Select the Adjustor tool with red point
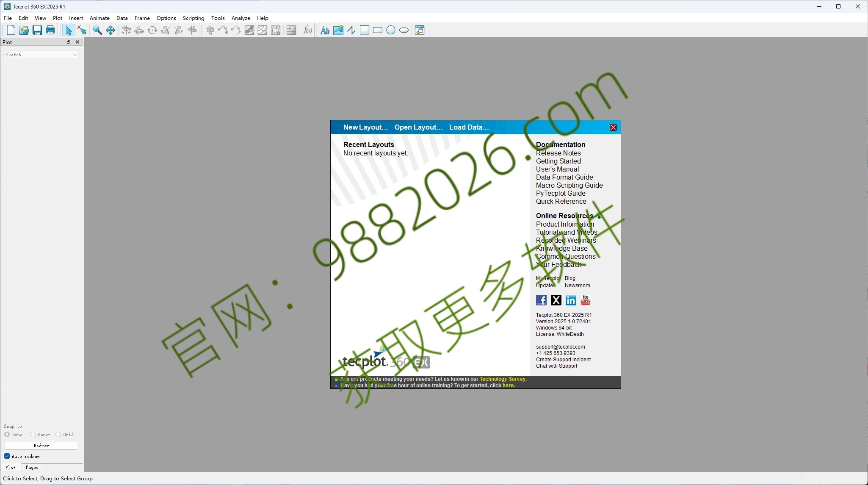The height and width of the screenshot is (485, 868). (x=82, y=30)
